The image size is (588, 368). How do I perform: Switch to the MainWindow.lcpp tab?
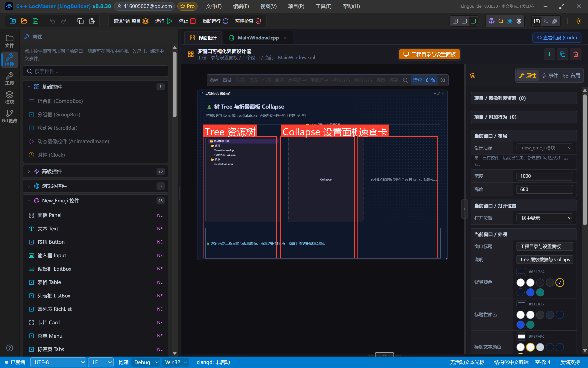click(258, 38)
